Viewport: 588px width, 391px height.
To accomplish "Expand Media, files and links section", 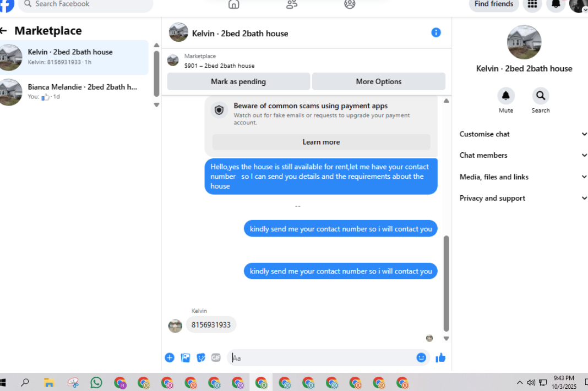I will tap(523, 177).
